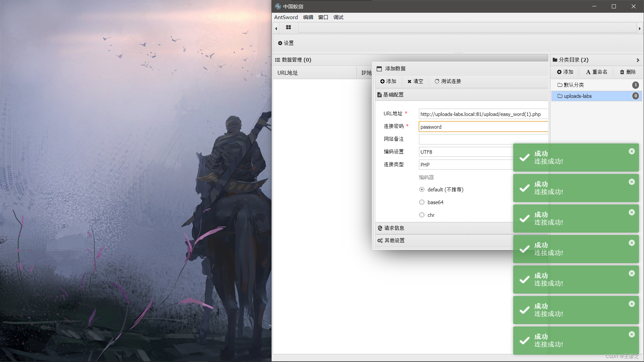
Task: Select the default (不推荐) encoder radio
Action: [422, 189]
